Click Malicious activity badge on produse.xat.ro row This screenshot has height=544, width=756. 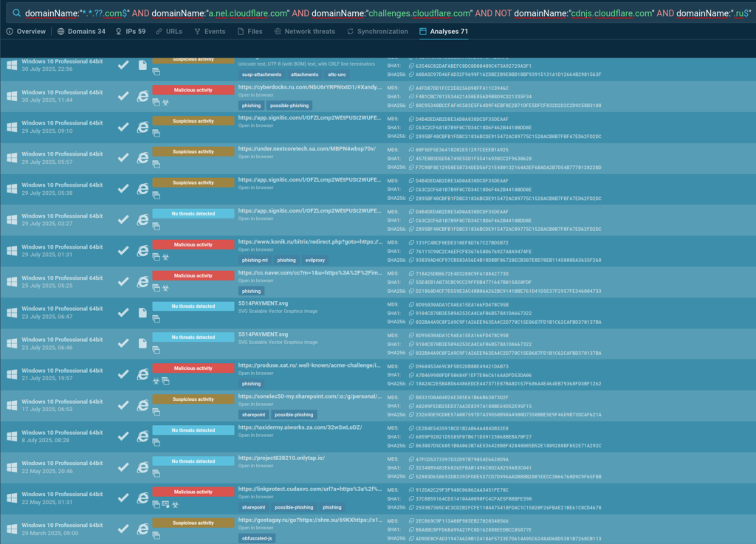tap(183, 368)
